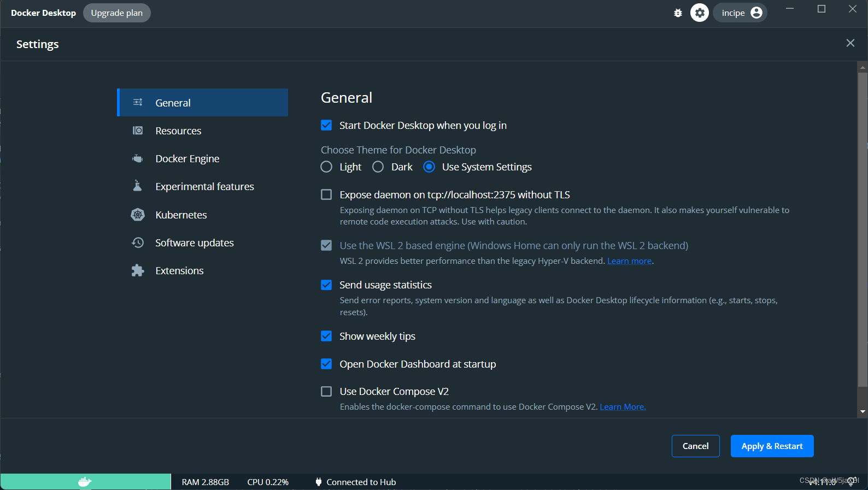The height and width of the screenshot is (490, 868).
Task: Click the Cancel button
Action: click(695, 446)
